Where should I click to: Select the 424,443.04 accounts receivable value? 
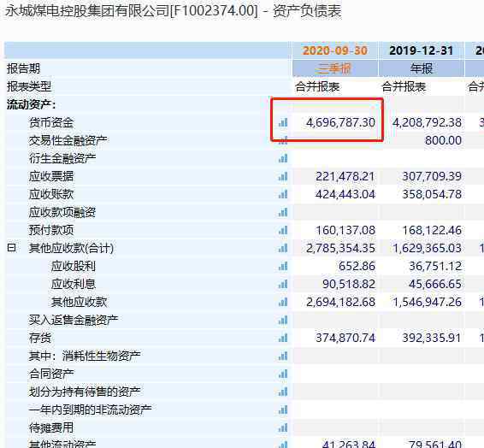coord(345,194)
